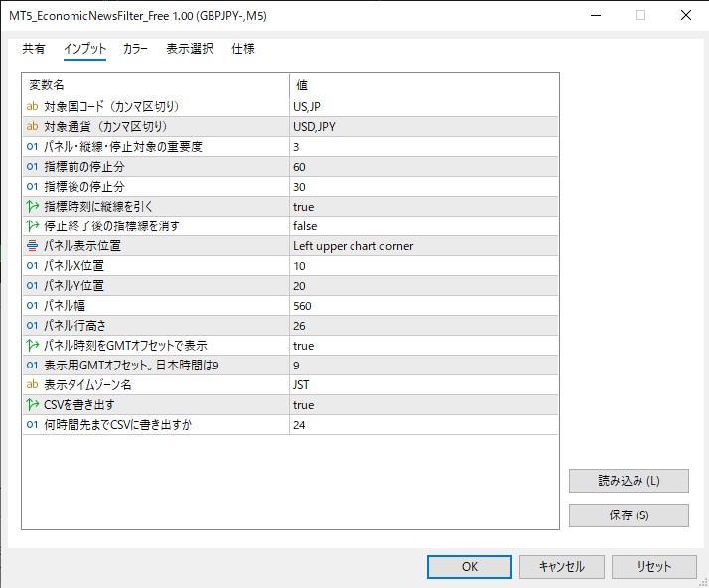The image size is (709, 588).
Task: Click the bool icon beside 停止終了後の指標線を消す
Action: coord(33,225)
